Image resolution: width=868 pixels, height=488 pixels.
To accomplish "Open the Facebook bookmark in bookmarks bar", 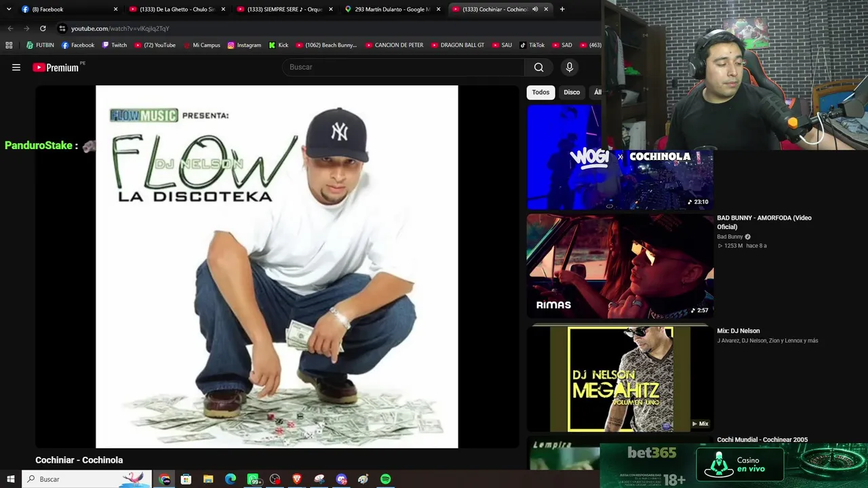I will [x=78, y=45].
